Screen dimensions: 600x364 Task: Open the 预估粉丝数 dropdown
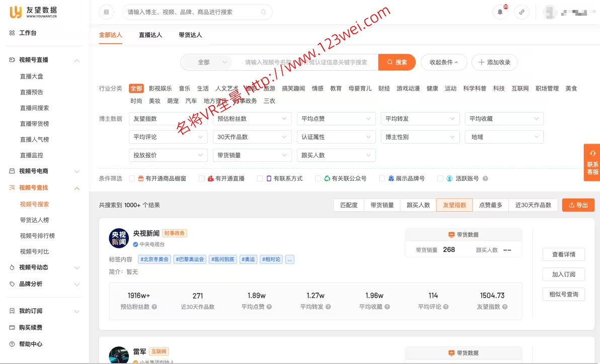pos(252,119)
